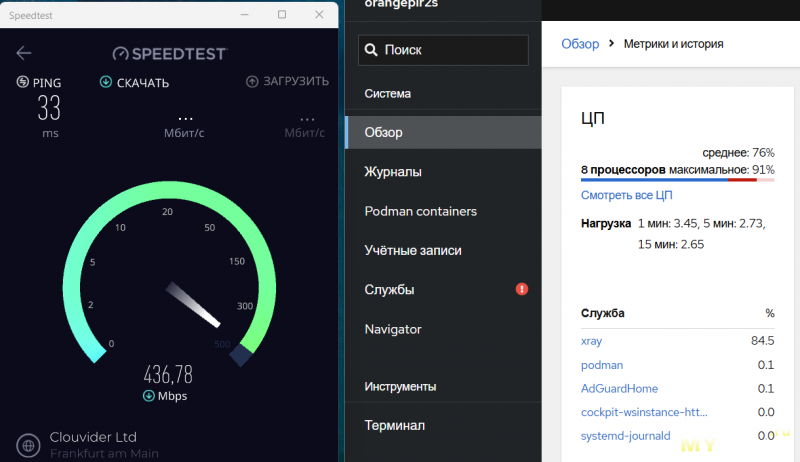The width and height of the screenshot is (800, 462).
Task: Click the Метрики и история breadcrumb text
Action: click(x=673, y=44)
